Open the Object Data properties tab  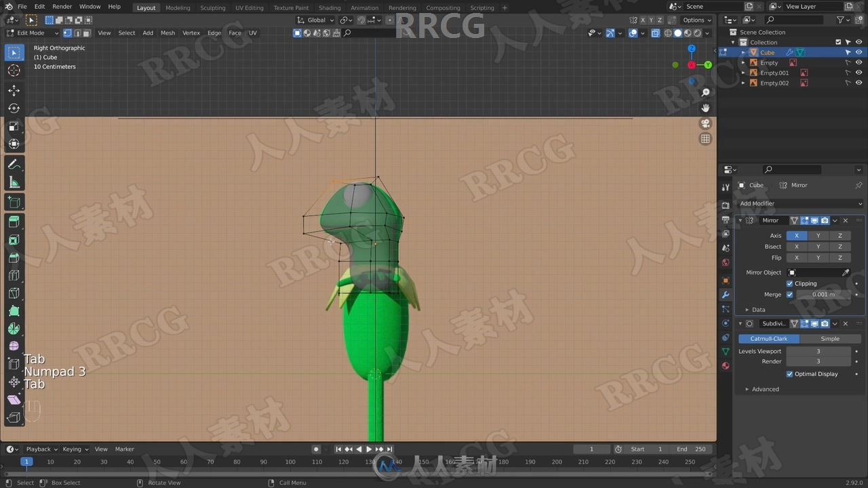coord(726,352)
